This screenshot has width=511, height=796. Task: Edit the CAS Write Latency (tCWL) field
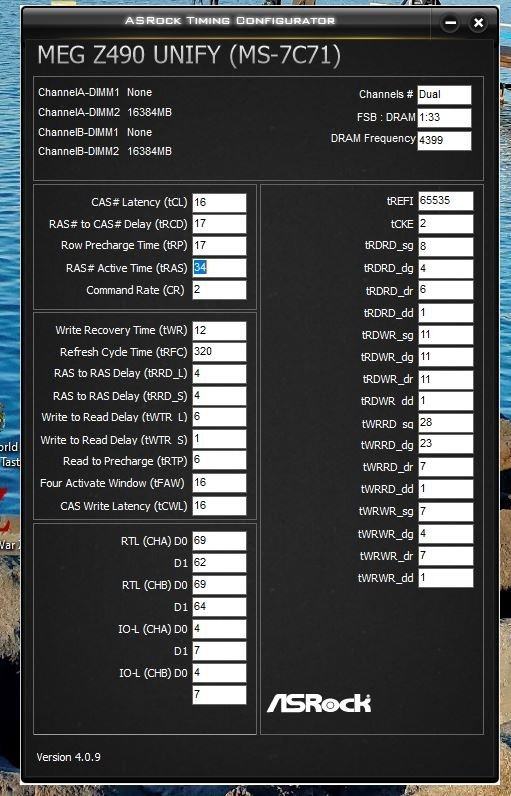(x=219, y=506)
